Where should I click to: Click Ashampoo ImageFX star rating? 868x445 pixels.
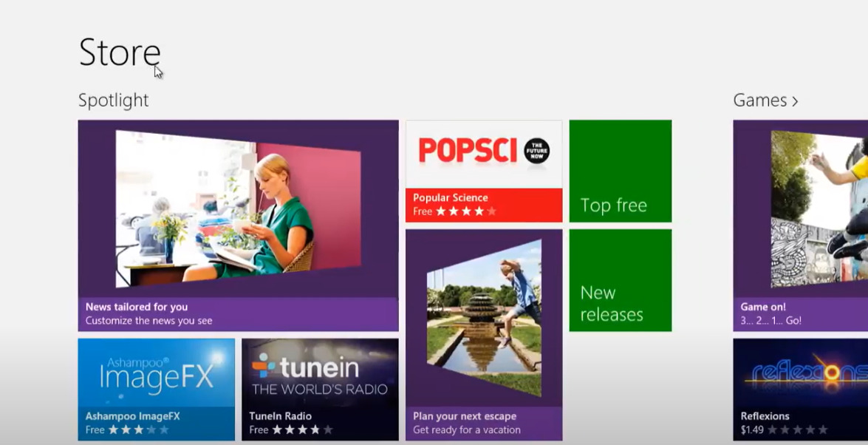pos(138,429)
